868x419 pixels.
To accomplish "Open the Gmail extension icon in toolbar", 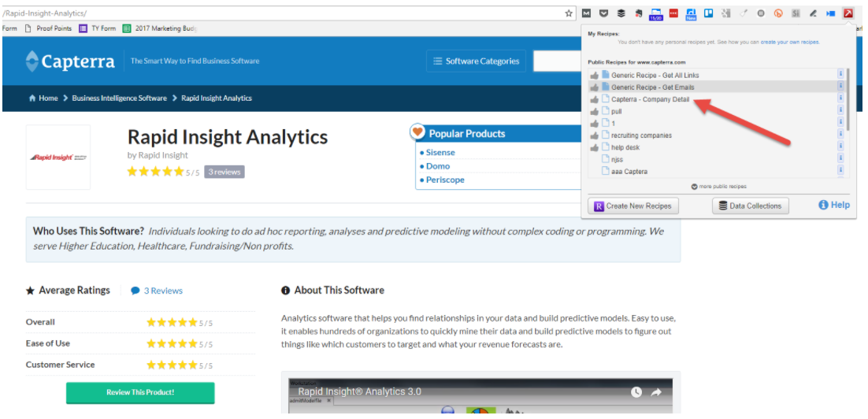I will point(586,13).
